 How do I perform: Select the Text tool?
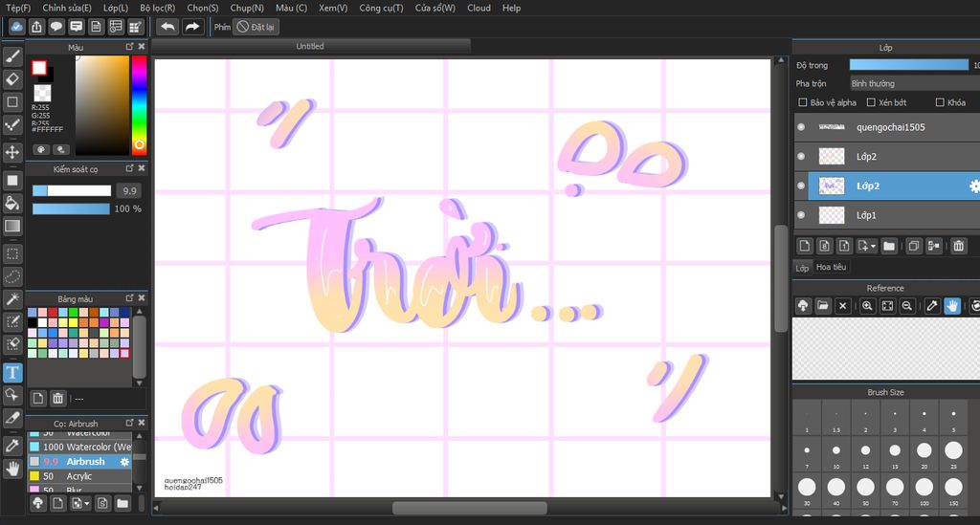point(12,373)
